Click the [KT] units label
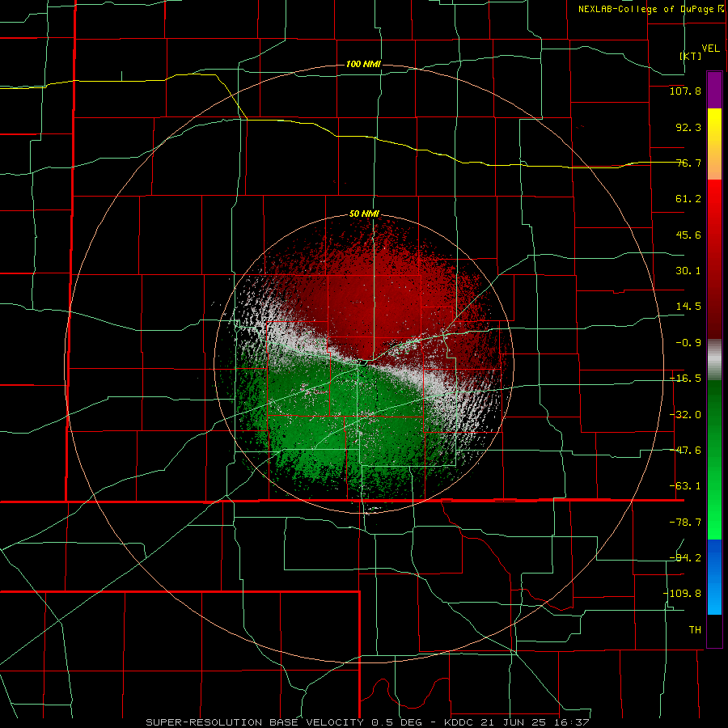The width and height of the screenshot is (728, 728). pos(691,56)
